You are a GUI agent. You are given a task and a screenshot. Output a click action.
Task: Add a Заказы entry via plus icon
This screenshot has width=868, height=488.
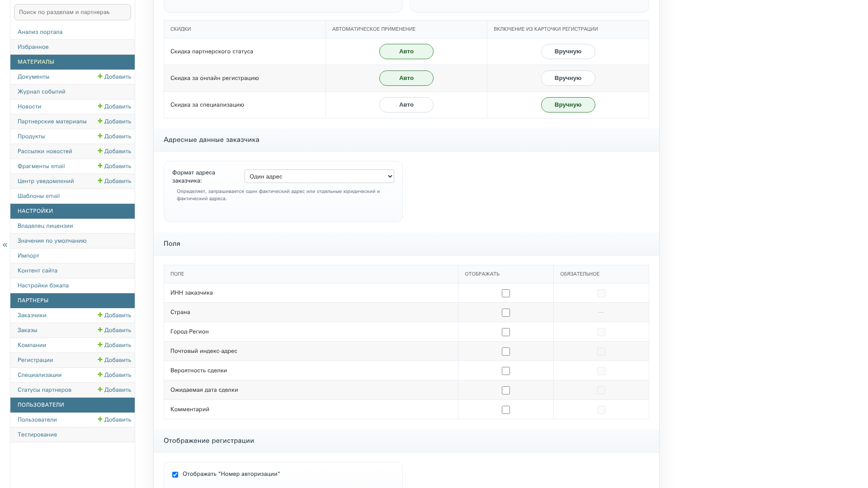114,330
